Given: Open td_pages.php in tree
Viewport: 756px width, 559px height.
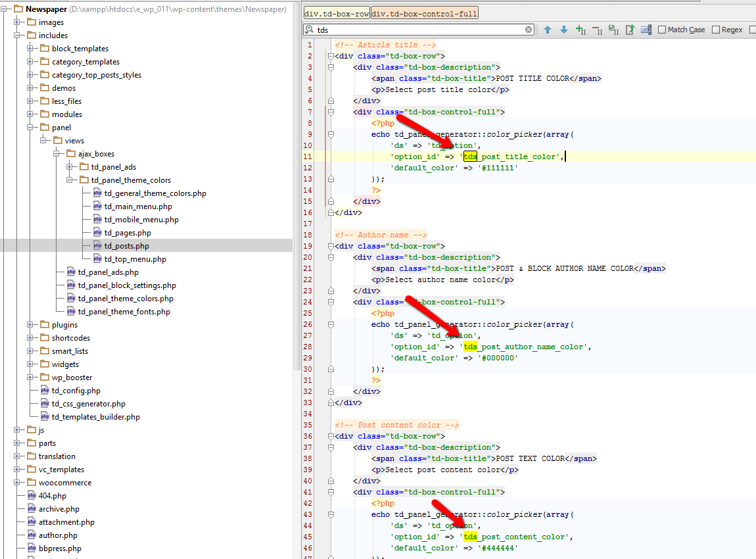Looking at the screenshot, I should point(128,233).
